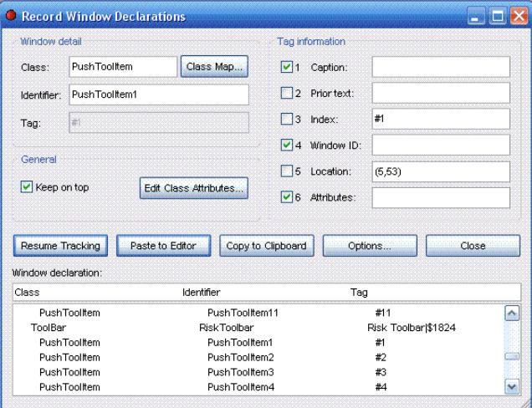
Task: Click the Tag column header
Action: click(359, 293)
